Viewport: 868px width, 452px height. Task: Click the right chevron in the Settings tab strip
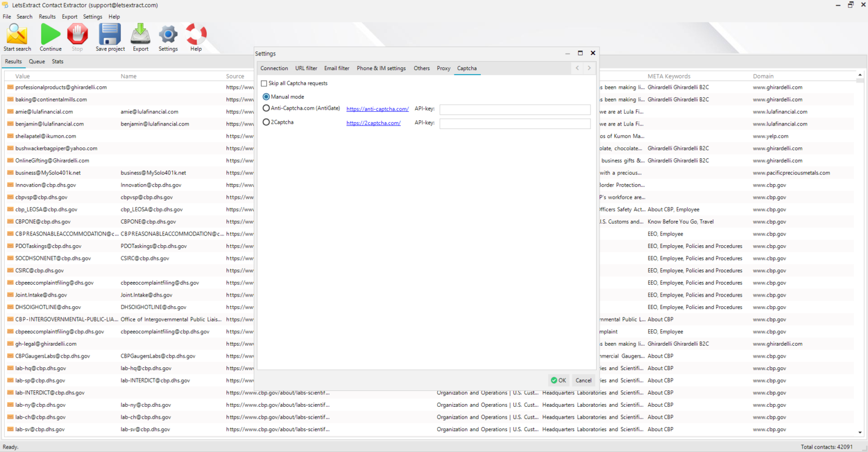pyautogui.click(x=589, y=68)
